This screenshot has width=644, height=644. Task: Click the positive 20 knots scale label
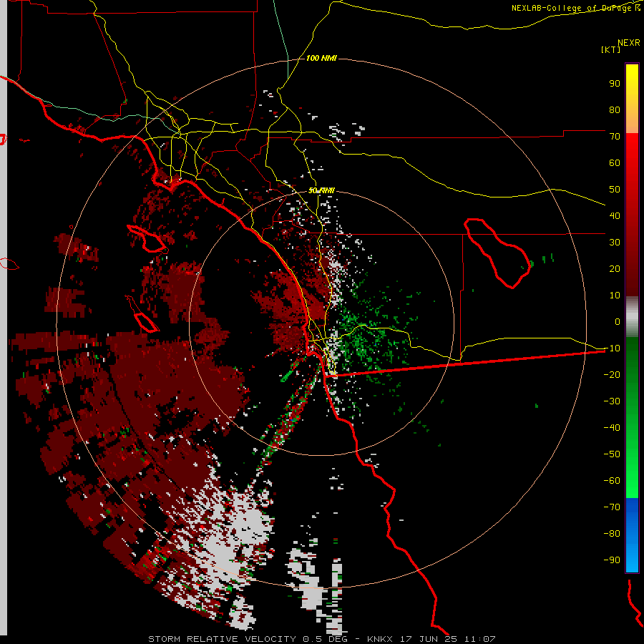[615, 268]
